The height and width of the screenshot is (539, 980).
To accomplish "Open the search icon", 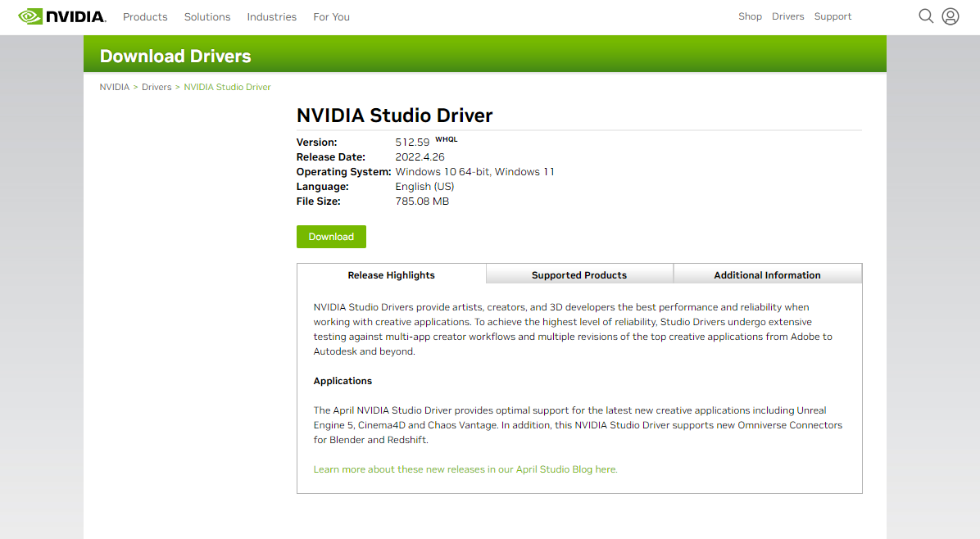I will tap(926, 16).
